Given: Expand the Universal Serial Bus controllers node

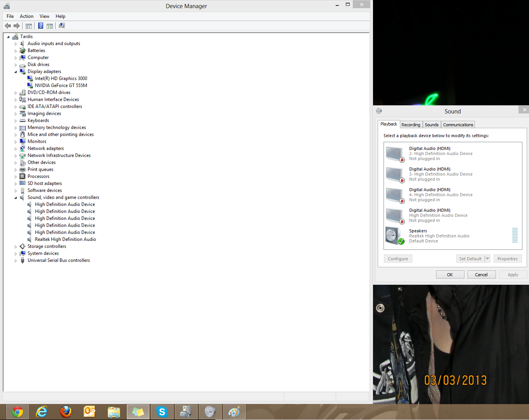Looking at the screenshot, I should pyautogui.click(x=16, y=261).
